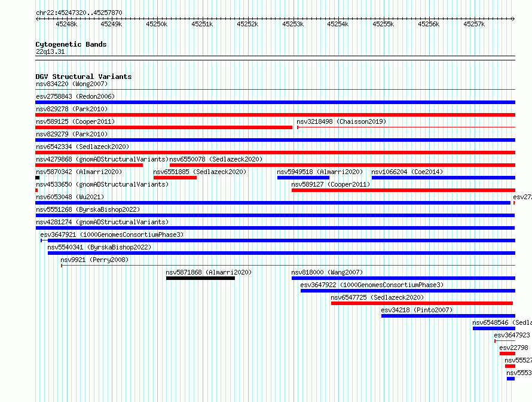Viewport: 532px width, 402px height.
Task: Click the 45257k ruler tick label
Action: click(x=474, y=24)
